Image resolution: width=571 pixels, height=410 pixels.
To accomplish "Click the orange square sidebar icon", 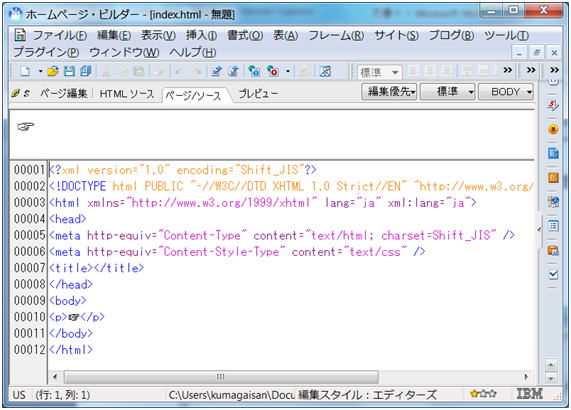I will click(x=553, y=177).
